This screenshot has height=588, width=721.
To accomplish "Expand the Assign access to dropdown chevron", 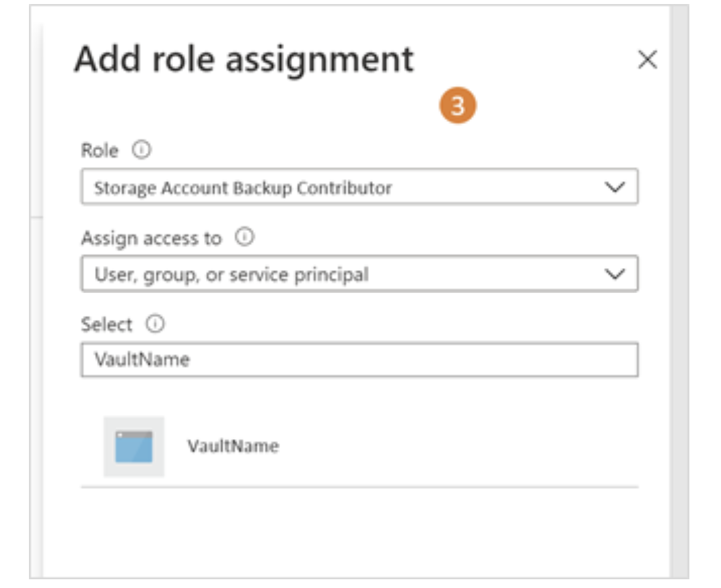I will (x=615, y=275).
